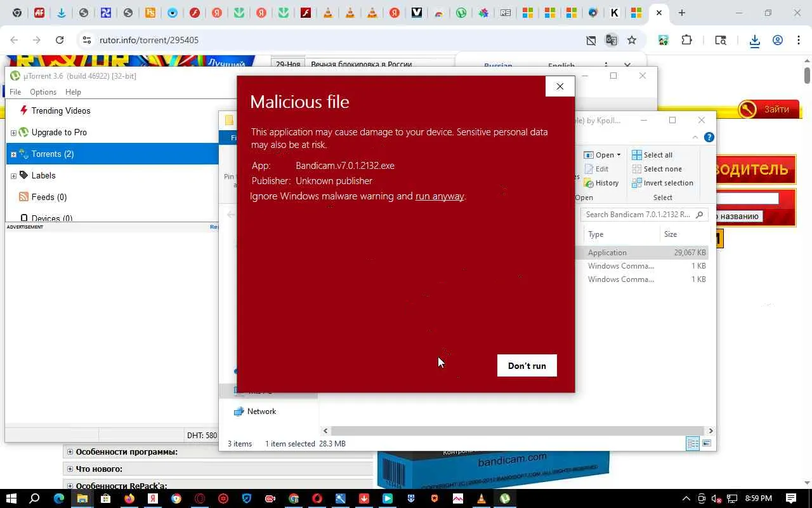812x508 pixels.
Task: Close the active browser tab
Action: click(x=659, y=13)
